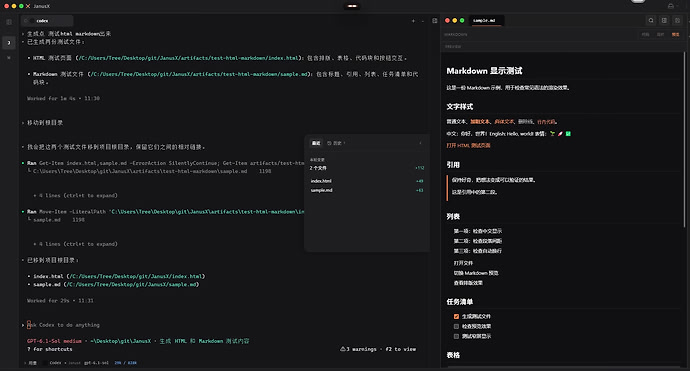
Task: Click the layout panel icon in the sample.md window
Action: (x=664, y=20)
